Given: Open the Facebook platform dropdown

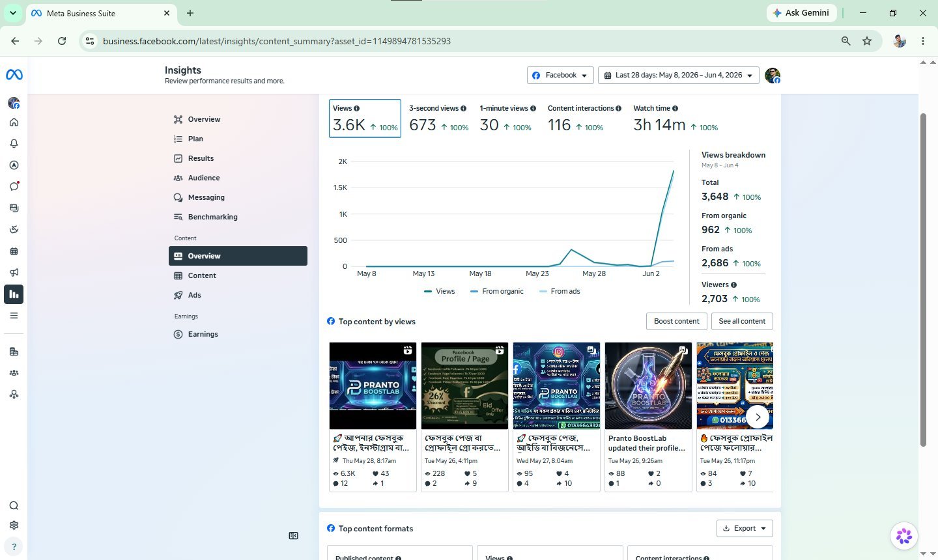Looking at the screenshot, I should pyautogui.click(x=560, y=76).
